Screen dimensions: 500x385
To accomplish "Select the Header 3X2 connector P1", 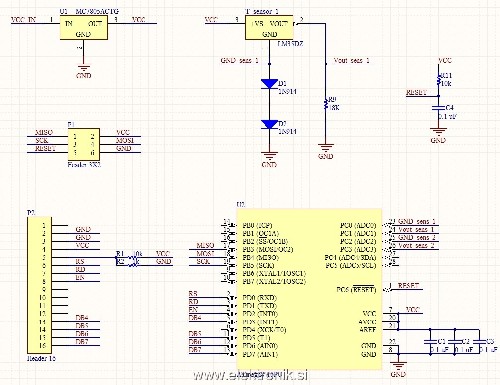I will point(84,144).
